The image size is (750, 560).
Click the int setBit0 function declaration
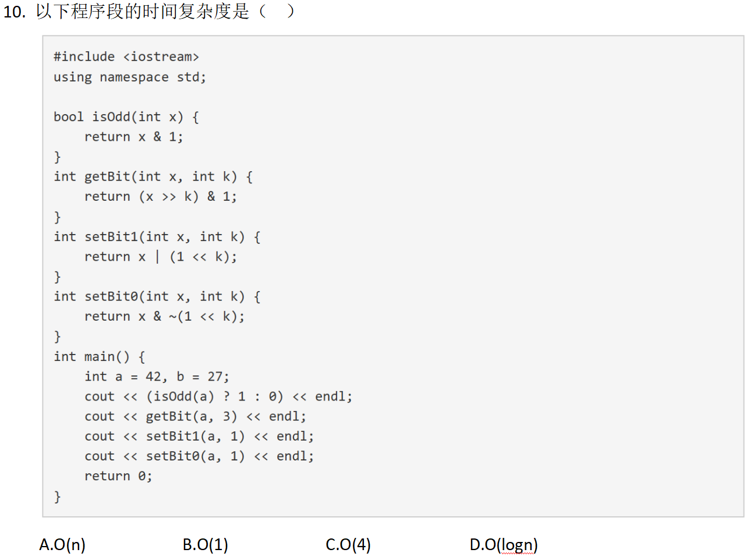[x=157, y=296]
